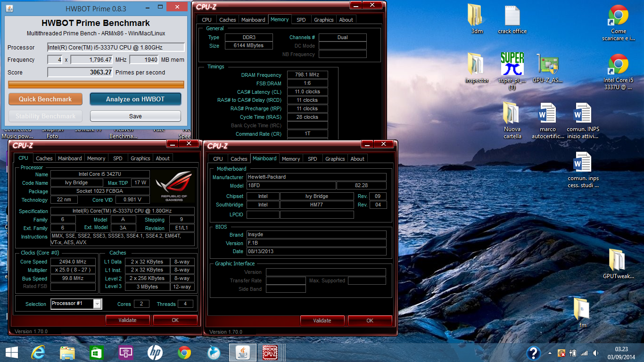Click the orange benchmark progress bar
644x362 pixels.
click(96, 84)
